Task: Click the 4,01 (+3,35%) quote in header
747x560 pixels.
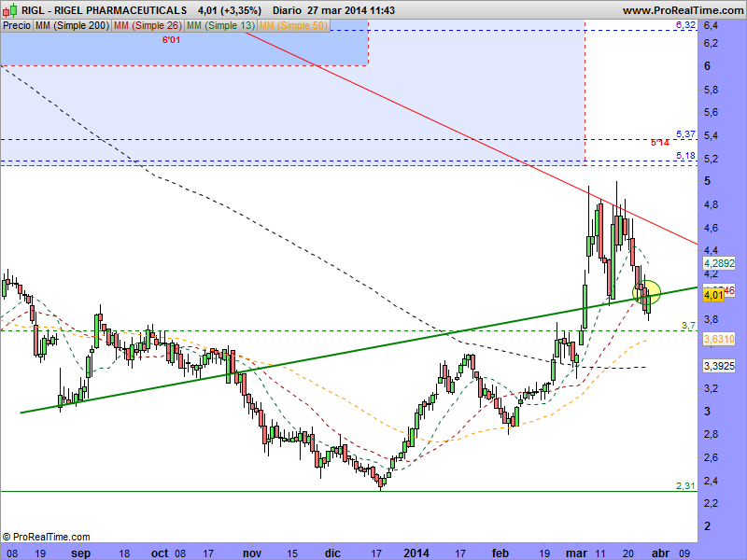Action: (x=230, y=10)
